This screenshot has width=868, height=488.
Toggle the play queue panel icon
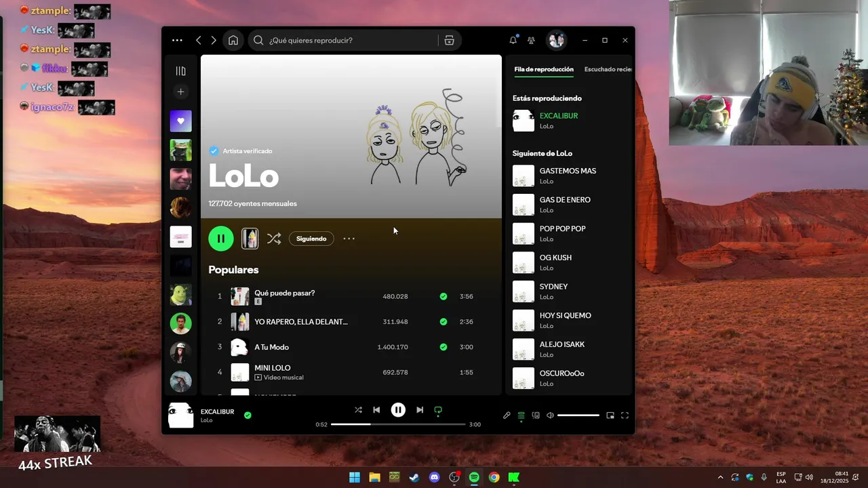[521, 415]
